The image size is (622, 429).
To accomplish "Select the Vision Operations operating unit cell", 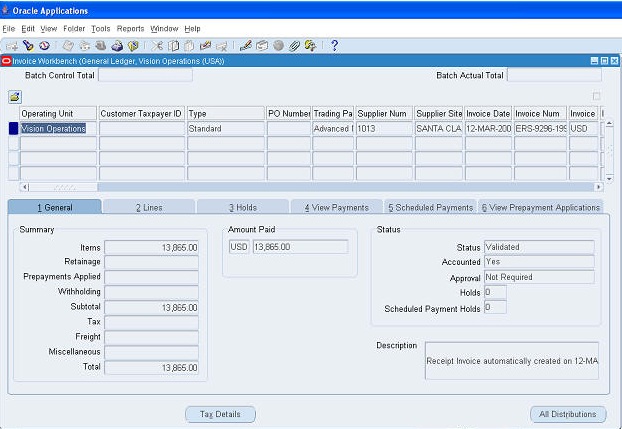I will (58, 129).
